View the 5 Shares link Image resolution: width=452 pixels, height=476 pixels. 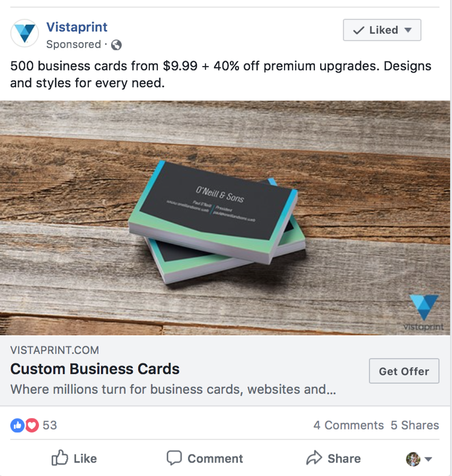tap(415, 425)
